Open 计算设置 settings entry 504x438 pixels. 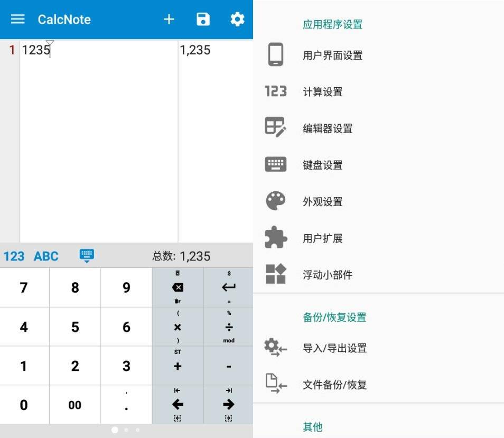378,91
